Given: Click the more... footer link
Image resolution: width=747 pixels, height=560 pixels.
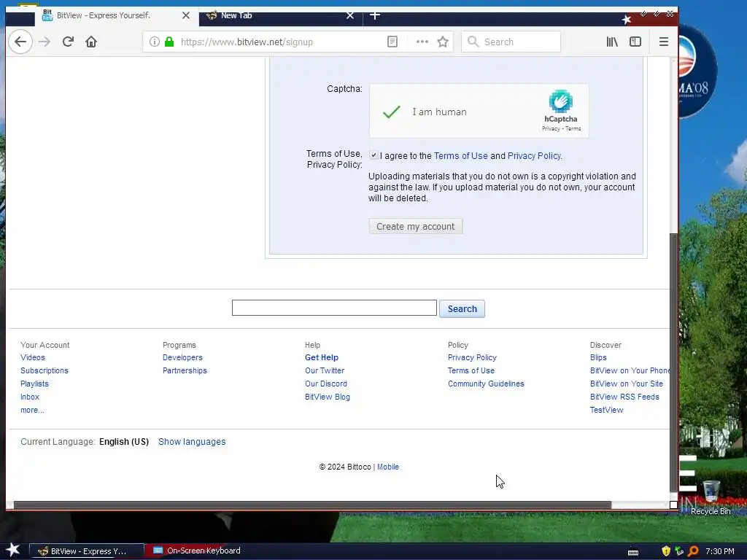Looking at the screenshot, I should coord(32,410).
